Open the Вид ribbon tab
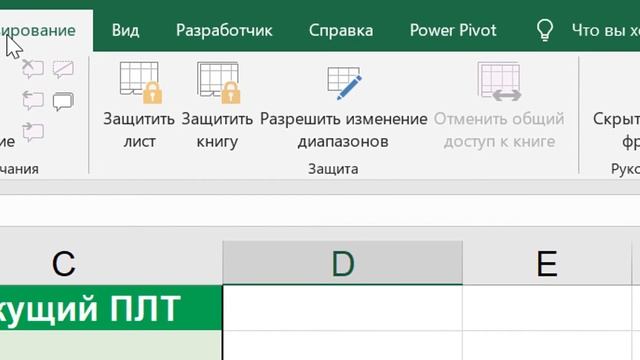 coord(125,31)
